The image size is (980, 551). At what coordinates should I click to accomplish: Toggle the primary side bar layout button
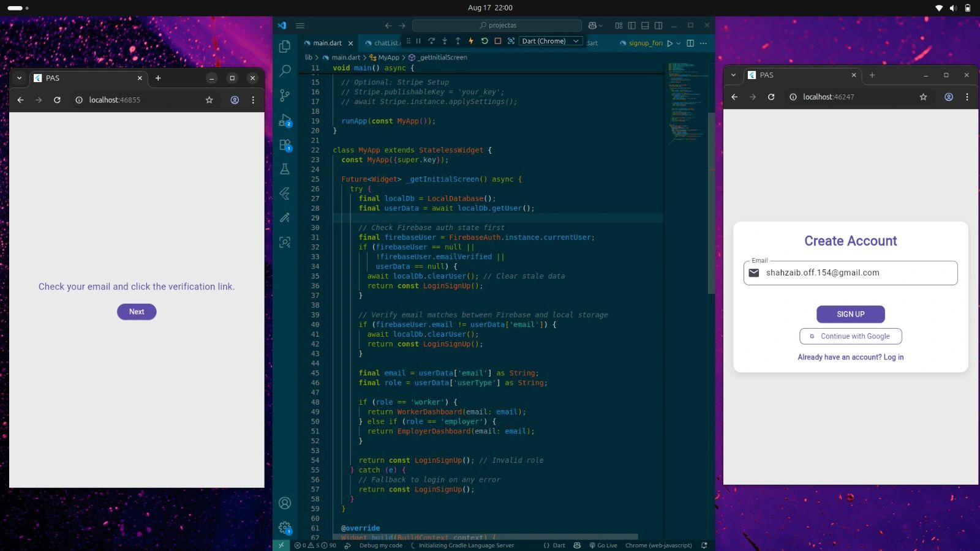pyautogui.click(x=631, y=26)
